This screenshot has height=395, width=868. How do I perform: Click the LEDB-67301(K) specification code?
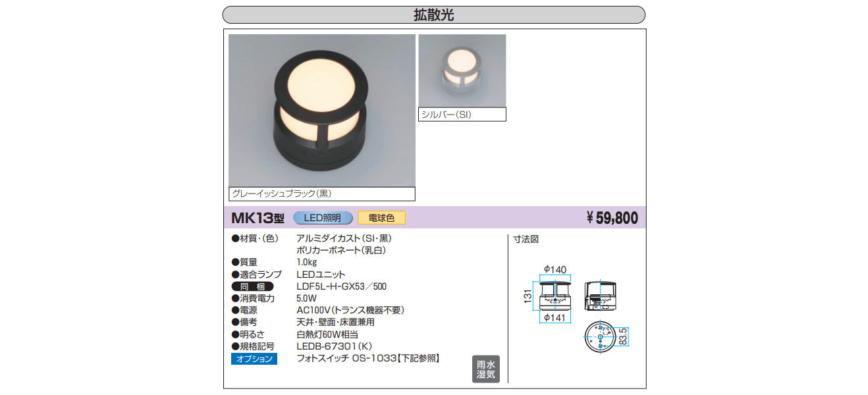click(x=334, y=346)
